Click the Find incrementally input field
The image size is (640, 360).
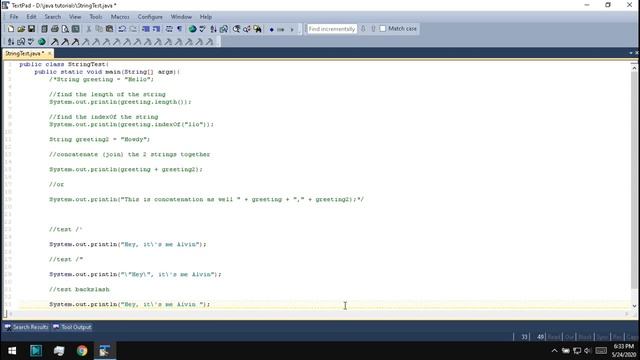pos(331,29)
